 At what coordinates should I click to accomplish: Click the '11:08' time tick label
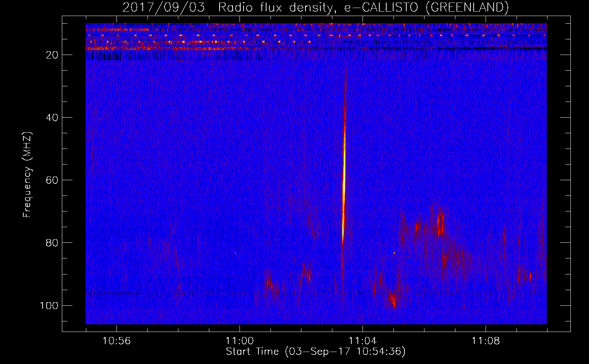point(486,341)
